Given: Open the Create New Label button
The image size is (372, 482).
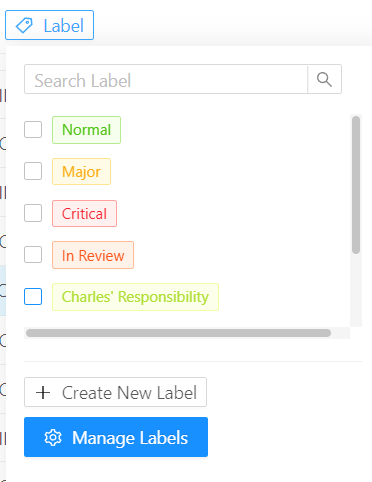Looking at the screenshot, I should [115, 392].
